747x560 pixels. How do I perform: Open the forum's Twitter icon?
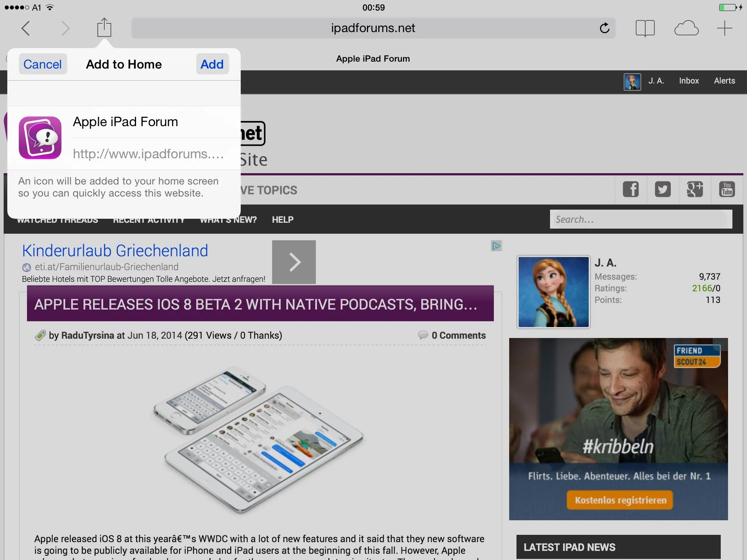pos(662,189)
